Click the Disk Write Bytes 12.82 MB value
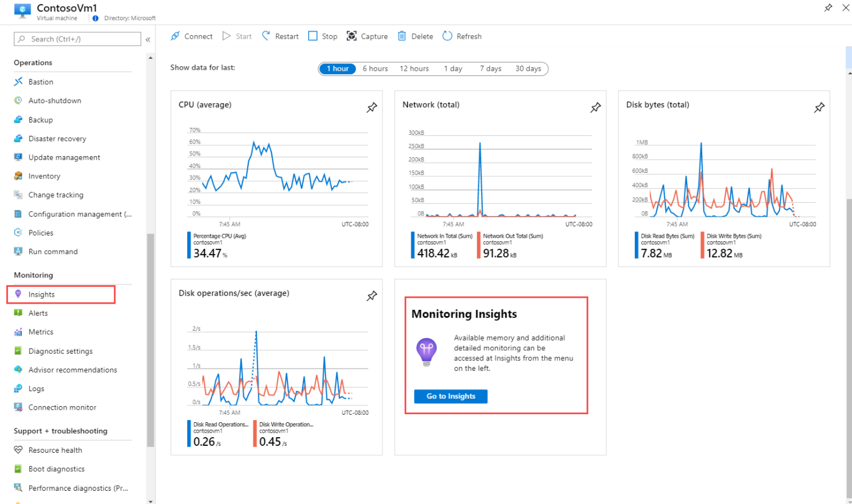The image size is (852, 504). pyautogui.click(x=724, y=253)
